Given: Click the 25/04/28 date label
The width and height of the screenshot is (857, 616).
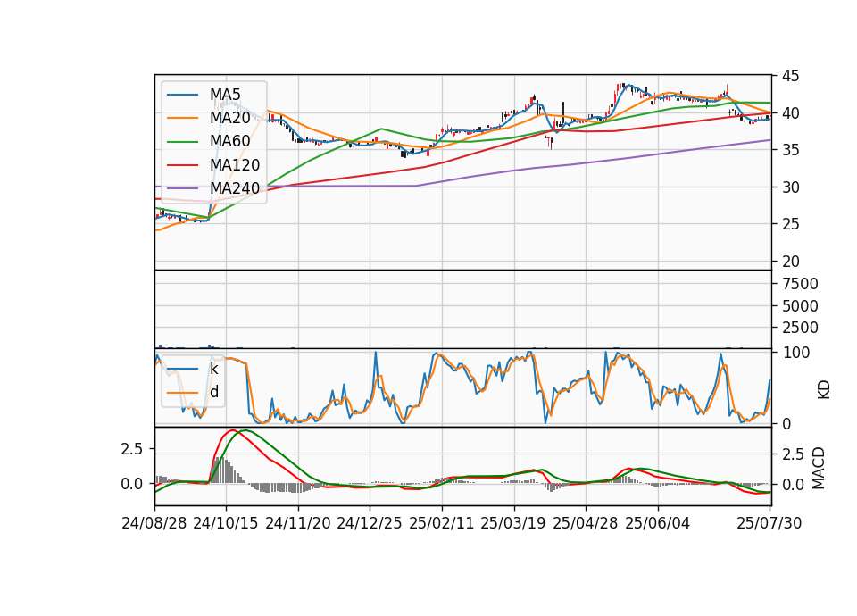Looking at the screenshot, I should click(x=585, y=523).
